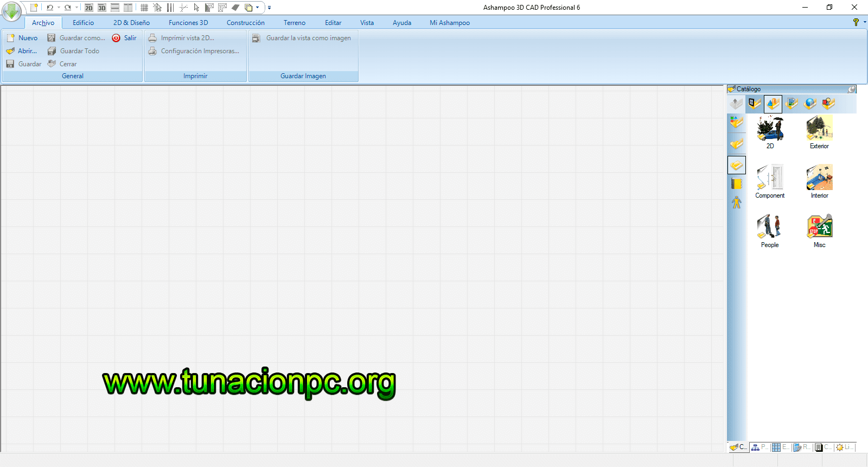Open the redo history dropdown arrow

pyautogui.click(x=76, y=8)
